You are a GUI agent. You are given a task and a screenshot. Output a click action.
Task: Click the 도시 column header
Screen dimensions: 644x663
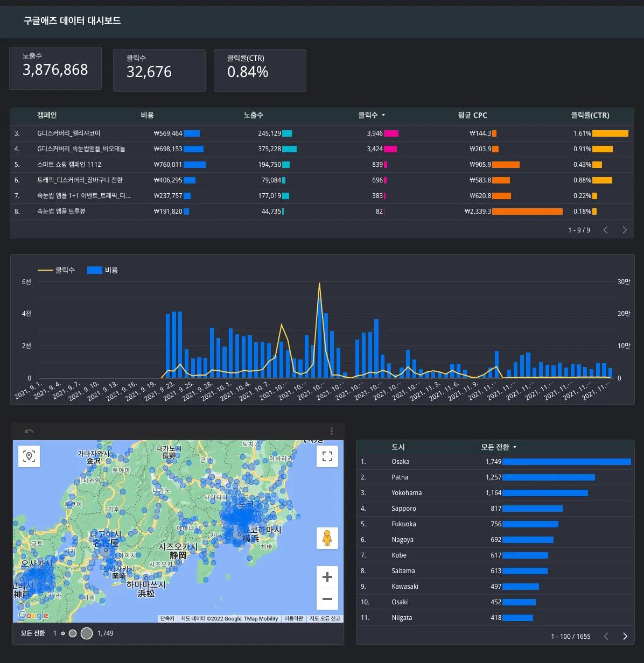[x=398, y=447]
